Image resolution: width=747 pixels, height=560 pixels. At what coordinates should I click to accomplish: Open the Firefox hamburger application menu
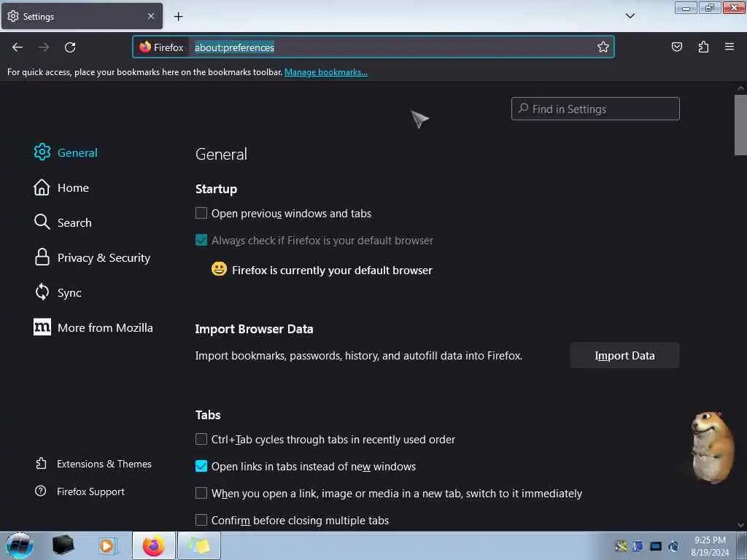(729, 47)
